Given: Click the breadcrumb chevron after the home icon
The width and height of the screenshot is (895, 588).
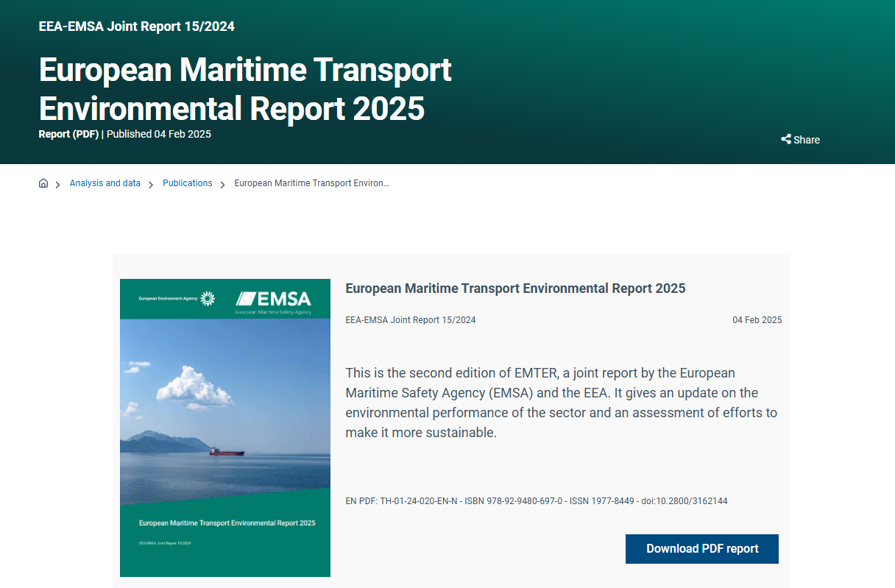Looking at the screenshot, I should coord(57,184).
